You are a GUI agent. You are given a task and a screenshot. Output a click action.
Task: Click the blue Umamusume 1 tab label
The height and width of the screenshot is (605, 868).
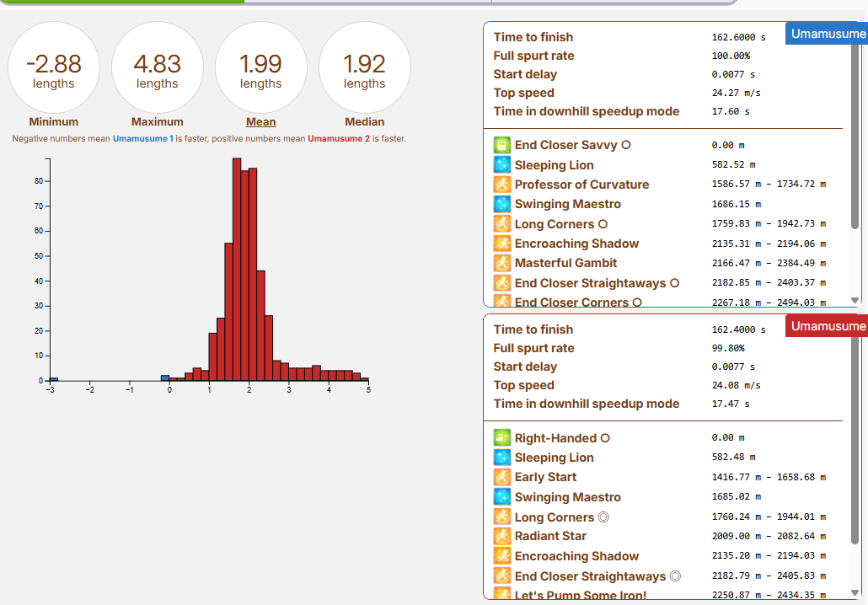(x=827, y=34)
